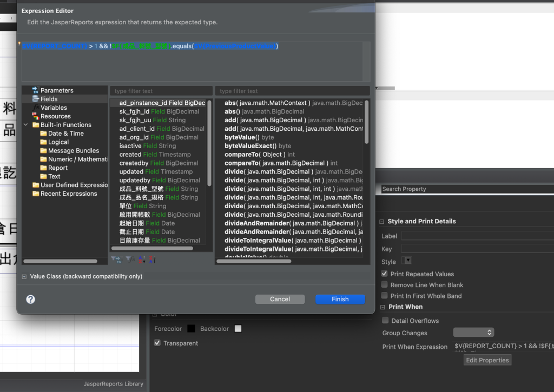Toggle the hide built-in variables filter icon

[x=130, y=260]
